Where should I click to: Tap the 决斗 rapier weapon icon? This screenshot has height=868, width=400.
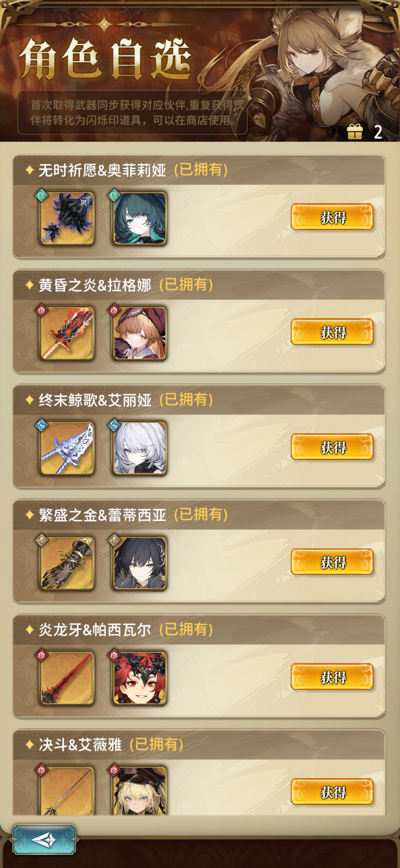(x=66, y=790)
